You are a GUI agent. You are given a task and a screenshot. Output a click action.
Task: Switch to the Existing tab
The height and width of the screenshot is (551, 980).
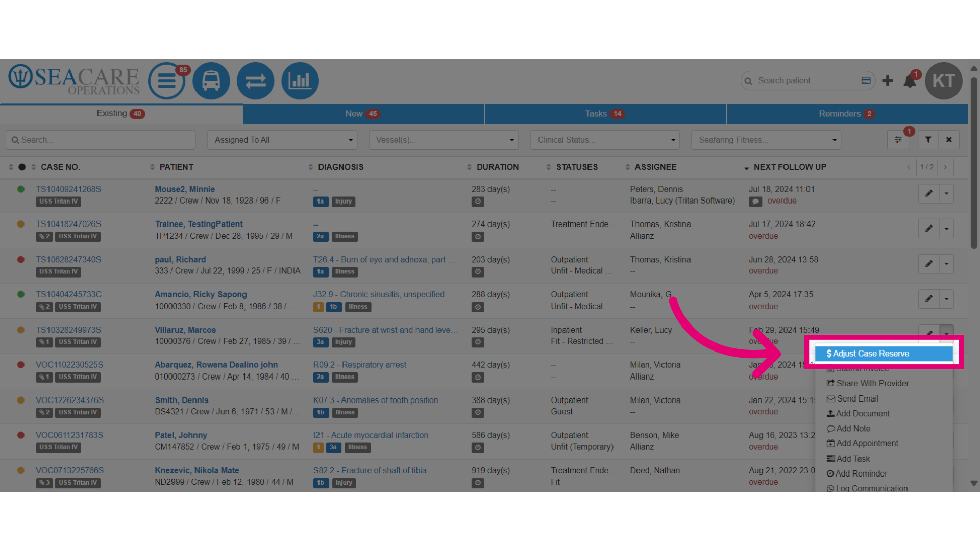(121, 114)
